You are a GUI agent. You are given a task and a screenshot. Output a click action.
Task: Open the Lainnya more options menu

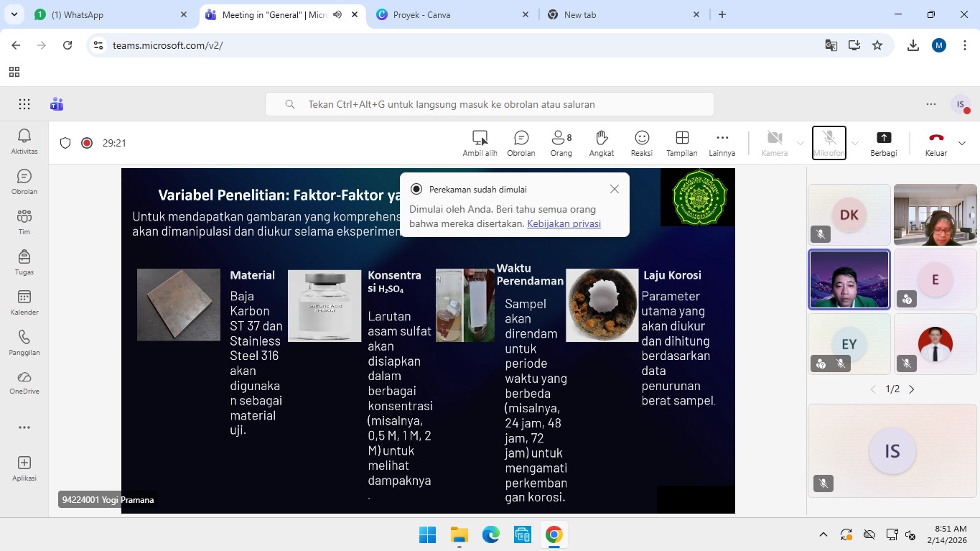click(x=722, y=143)
